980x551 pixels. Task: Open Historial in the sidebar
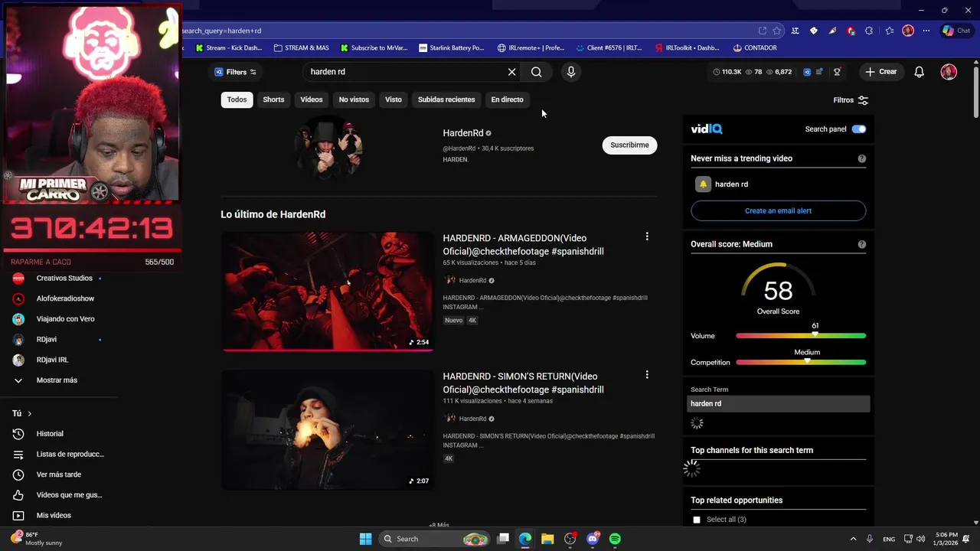coord(51,434)
